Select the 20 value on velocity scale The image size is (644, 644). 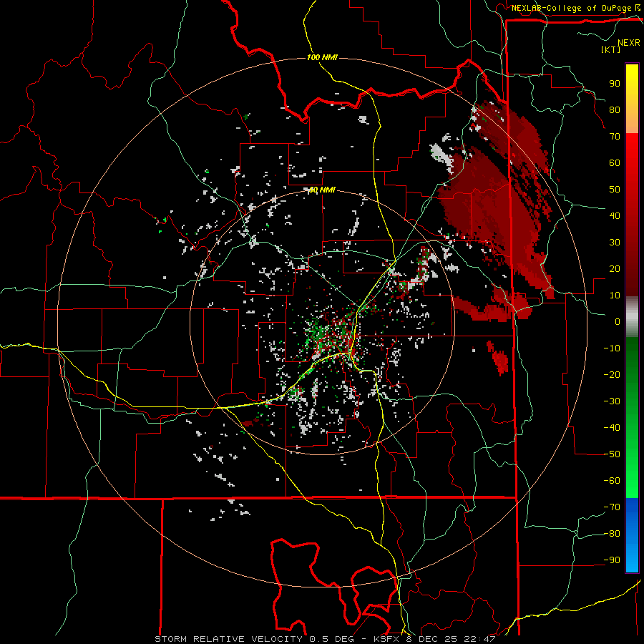[615, 268]
